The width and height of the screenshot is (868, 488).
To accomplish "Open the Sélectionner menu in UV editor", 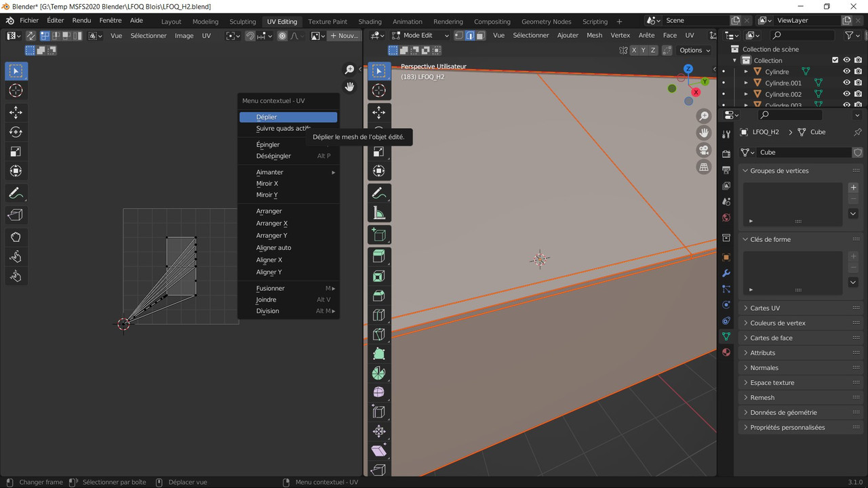I will 149,35.
